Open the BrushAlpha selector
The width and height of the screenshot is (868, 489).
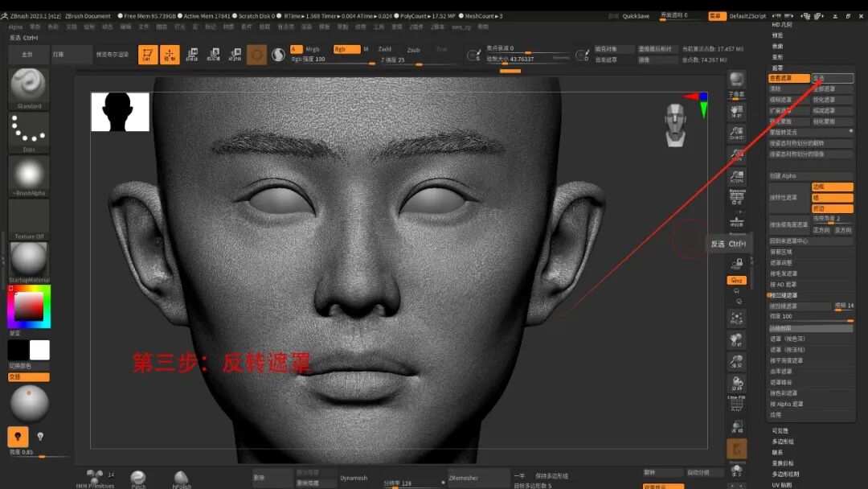pos(29,175)
